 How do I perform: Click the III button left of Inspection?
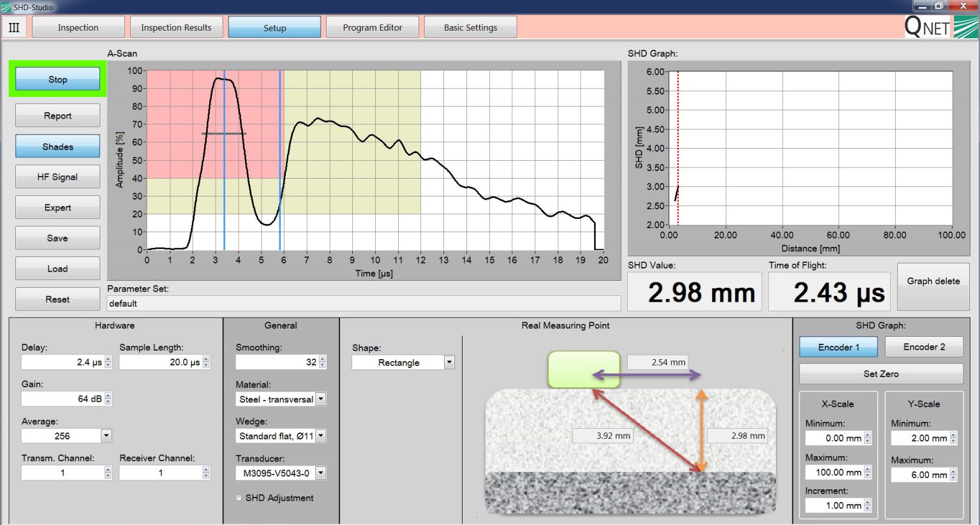(x=14, y=27)
